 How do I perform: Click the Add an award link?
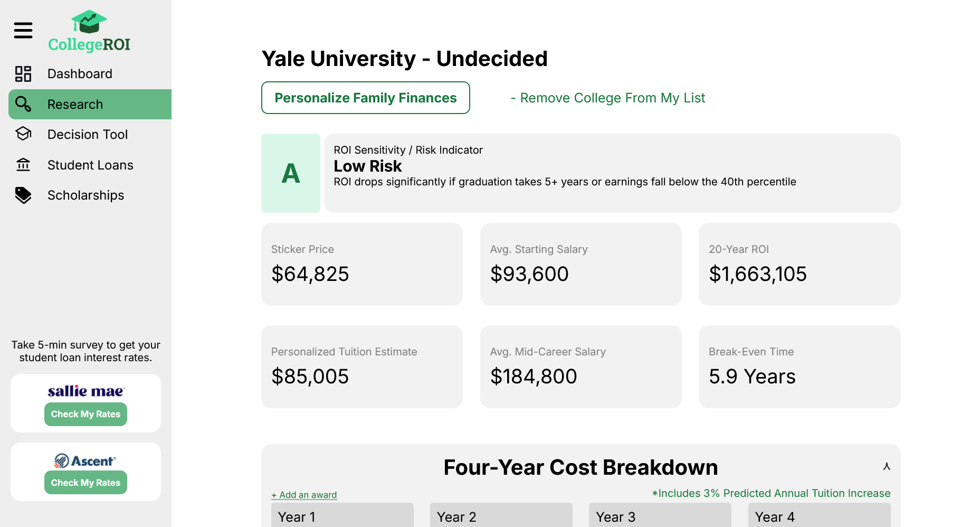304,495
